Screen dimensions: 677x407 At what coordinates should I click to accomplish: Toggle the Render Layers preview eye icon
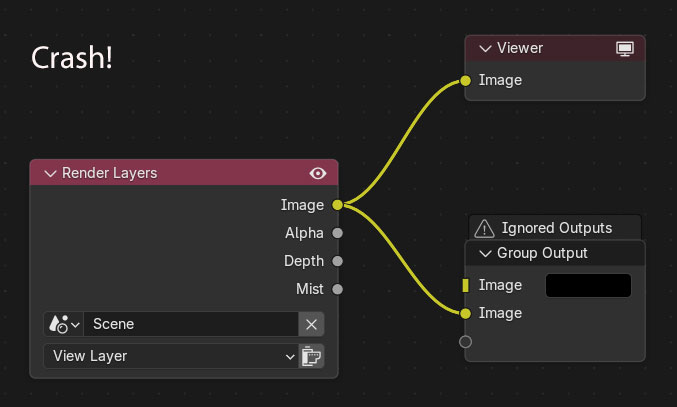318,173
